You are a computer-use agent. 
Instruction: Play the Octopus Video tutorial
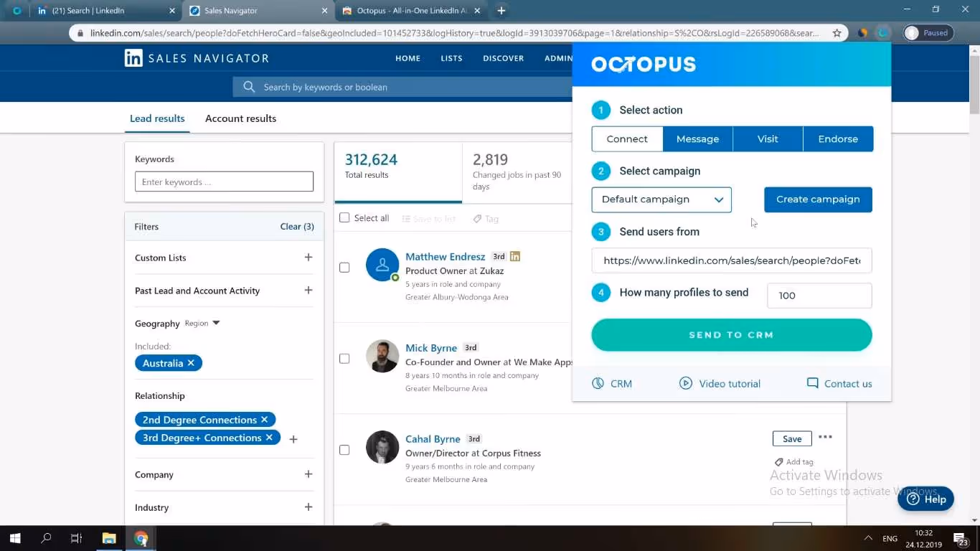pyautogui.click(x=720, y=383)
